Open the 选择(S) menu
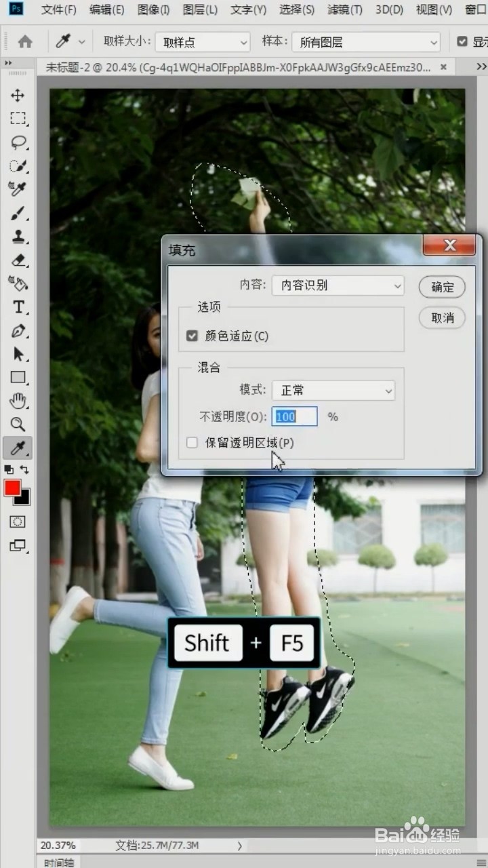This screenshot has height=868, width=488. click(296, 9)
